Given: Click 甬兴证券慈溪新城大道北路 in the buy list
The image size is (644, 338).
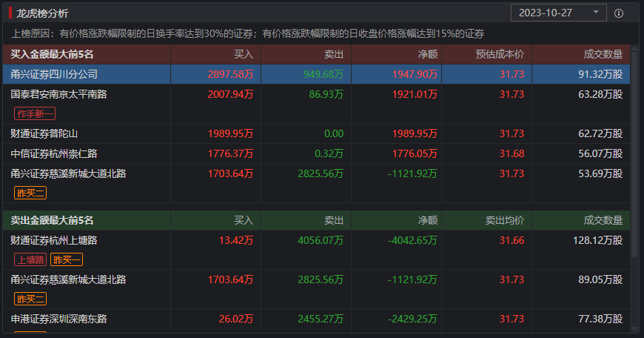Looking at the screenshot, I should (x=68, y=173).
